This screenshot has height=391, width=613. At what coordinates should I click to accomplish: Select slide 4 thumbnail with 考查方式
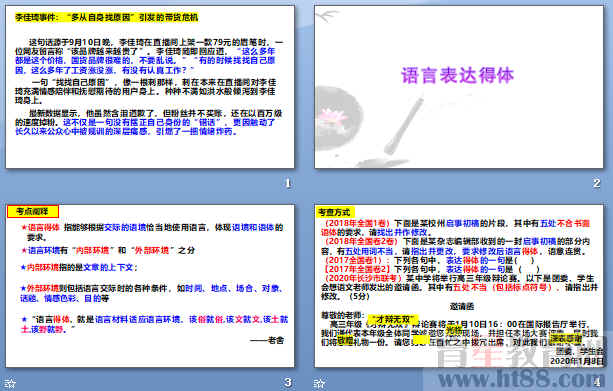(x=459, y=285)
